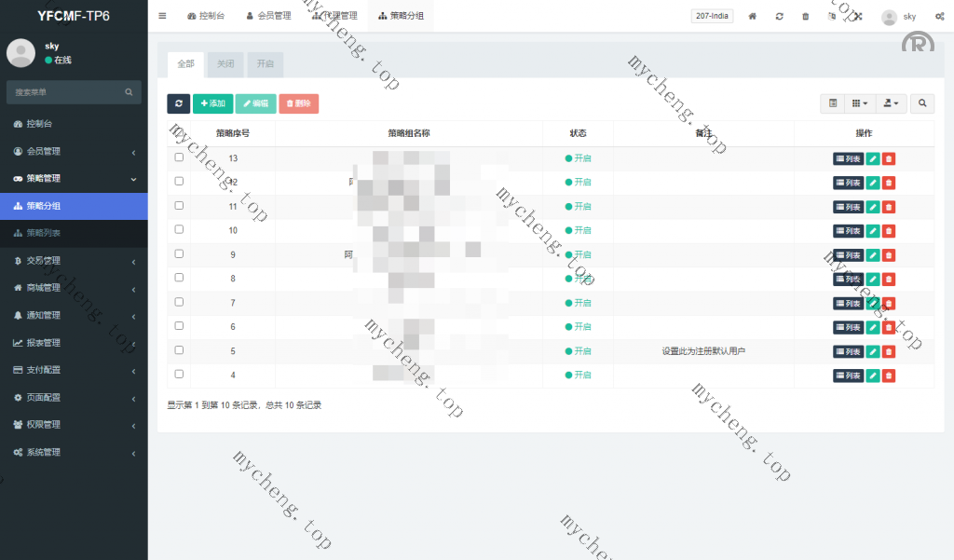Open settings gears icon at top right
The height and width of the screenshot is (560, 954).
pyautogui.click(x=936, y=16)
